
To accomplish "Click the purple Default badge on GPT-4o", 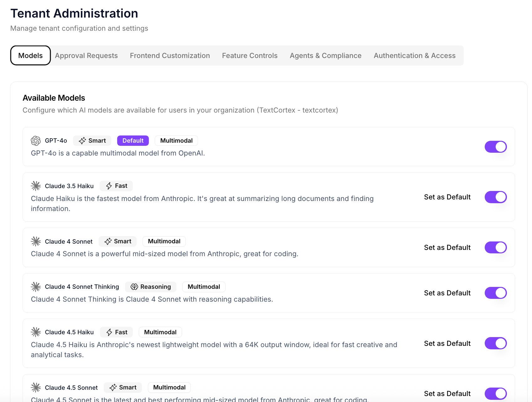I will point(133,141).
